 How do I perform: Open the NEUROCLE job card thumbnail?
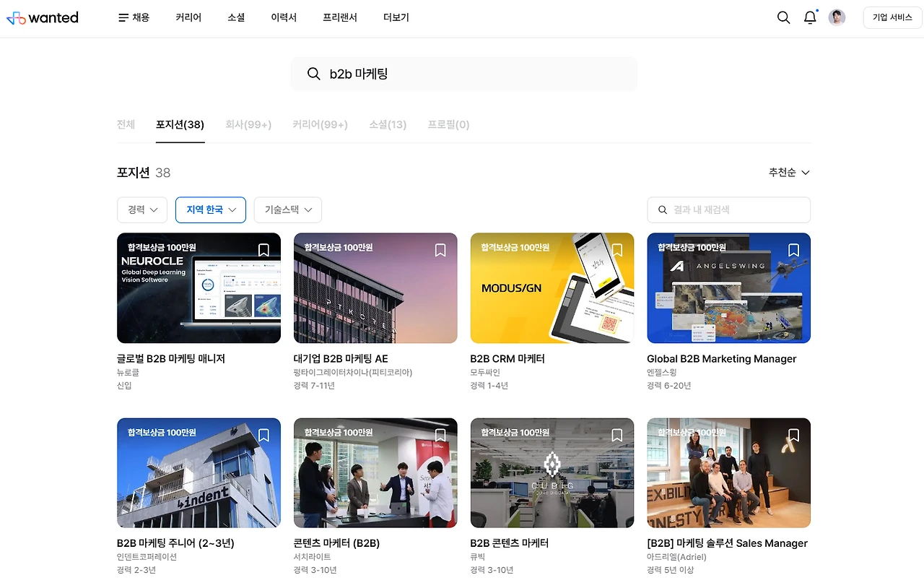click(x=199, y=287)
